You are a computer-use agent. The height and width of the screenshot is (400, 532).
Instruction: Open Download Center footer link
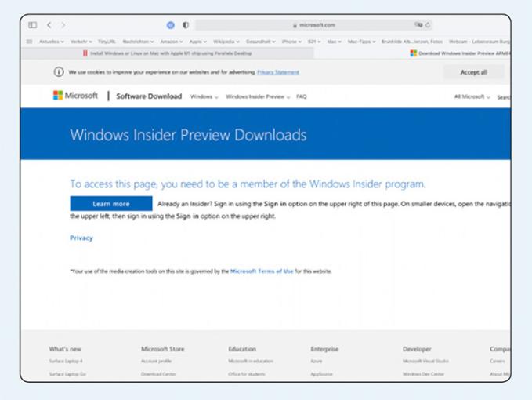(158, 374)
